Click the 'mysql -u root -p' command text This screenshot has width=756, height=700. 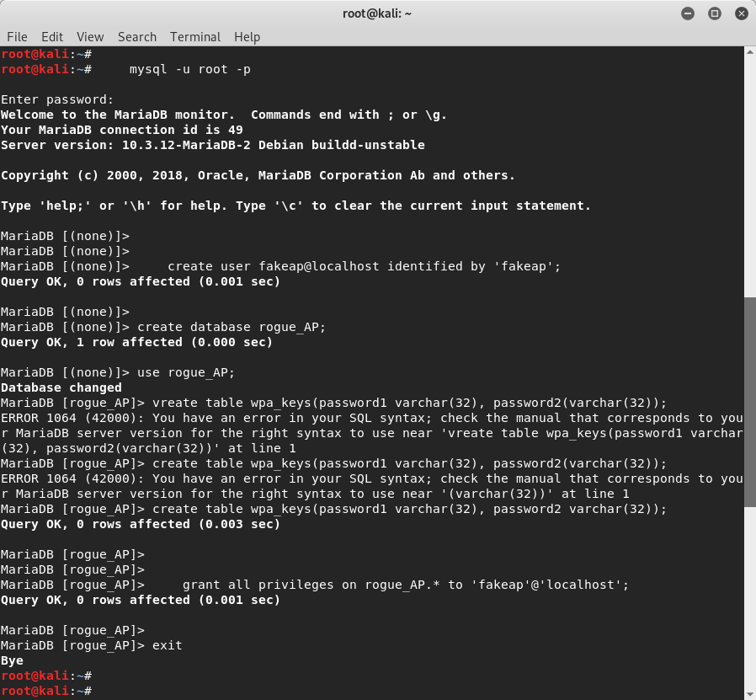coord(190,69)
